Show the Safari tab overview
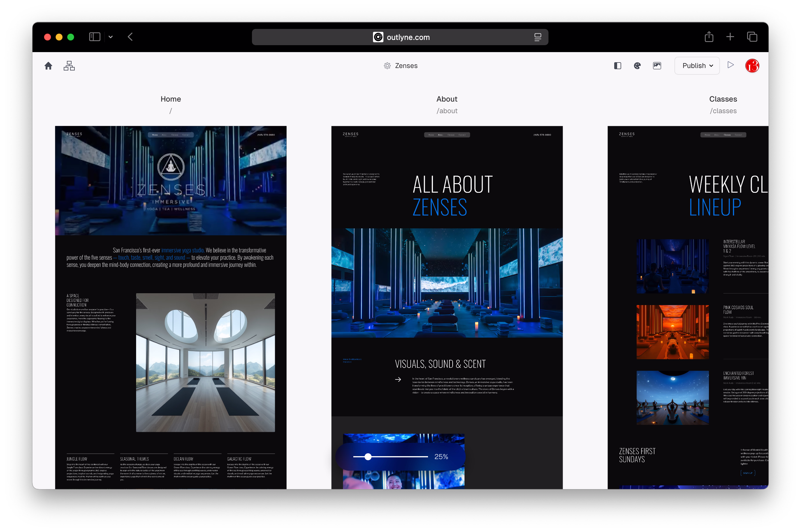This screenshot has width=801, height=532. coord(752,37)
